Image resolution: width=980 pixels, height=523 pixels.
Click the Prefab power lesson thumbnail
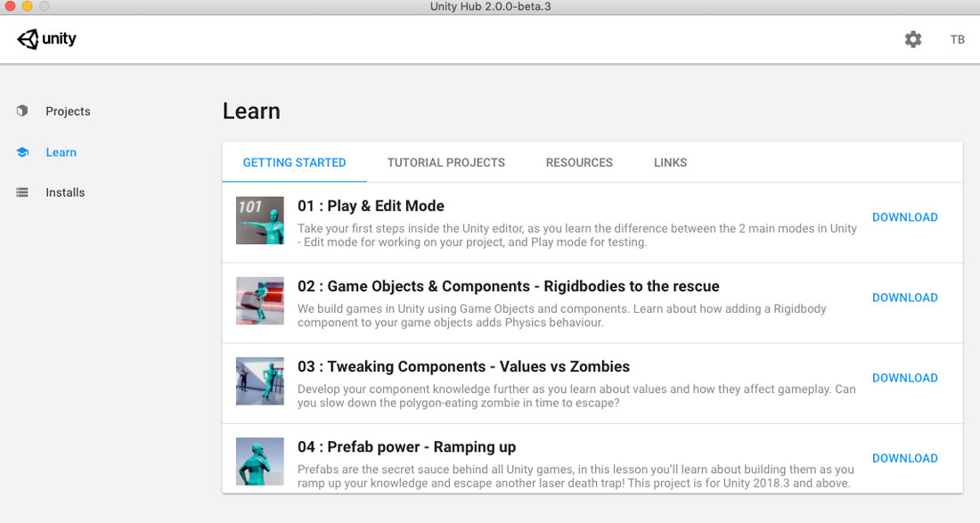(x=259, y=461)
